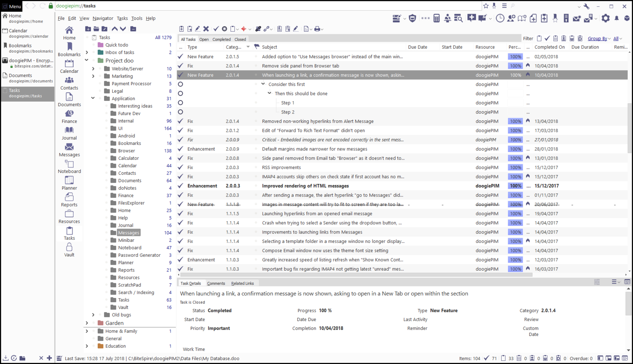Create a new task icon
633x364 pixels.
(x=181, y=29)
